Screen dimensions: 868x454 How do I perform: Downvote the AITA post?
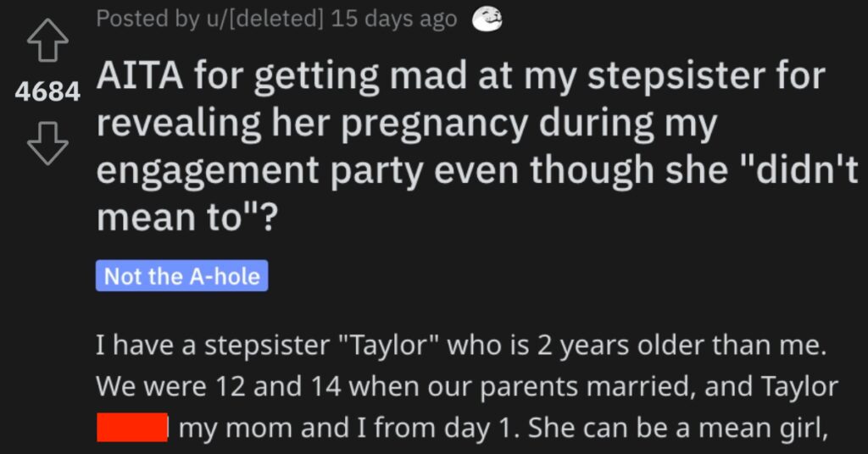coord(47,144)
